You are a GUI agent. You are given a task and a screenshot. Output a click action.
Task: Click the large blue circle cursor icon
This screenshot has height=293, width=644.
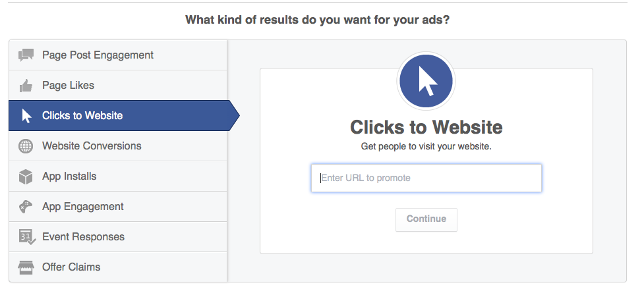pos(426,81)
